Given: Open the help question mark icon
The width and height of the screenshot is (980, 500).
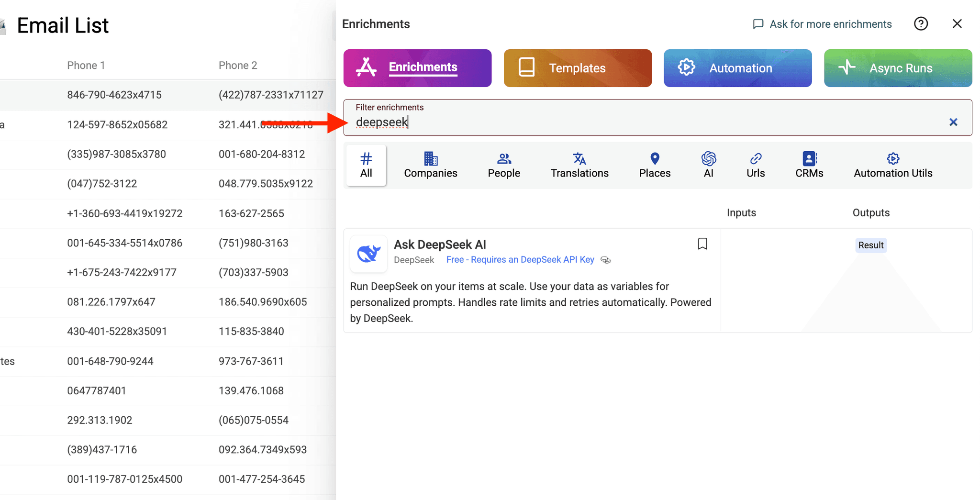Looking at the screenshot, I should [920, 23].
